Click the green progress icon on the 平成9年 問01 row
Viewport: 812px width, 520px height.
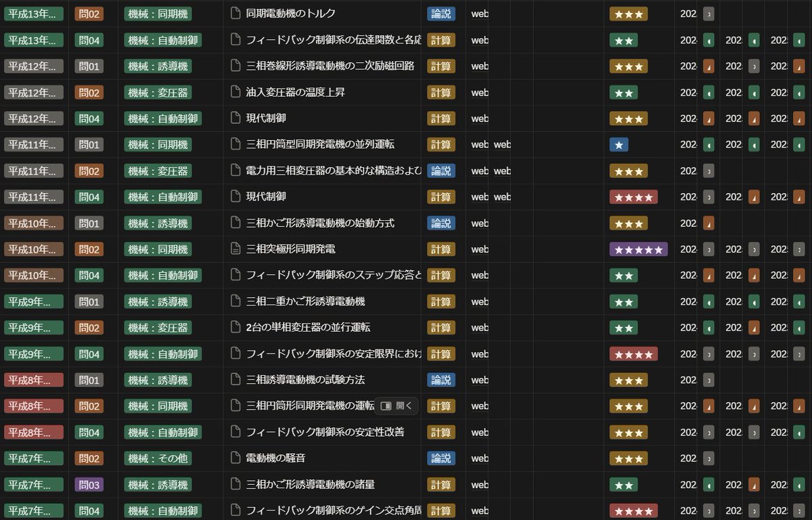(708, 301)
